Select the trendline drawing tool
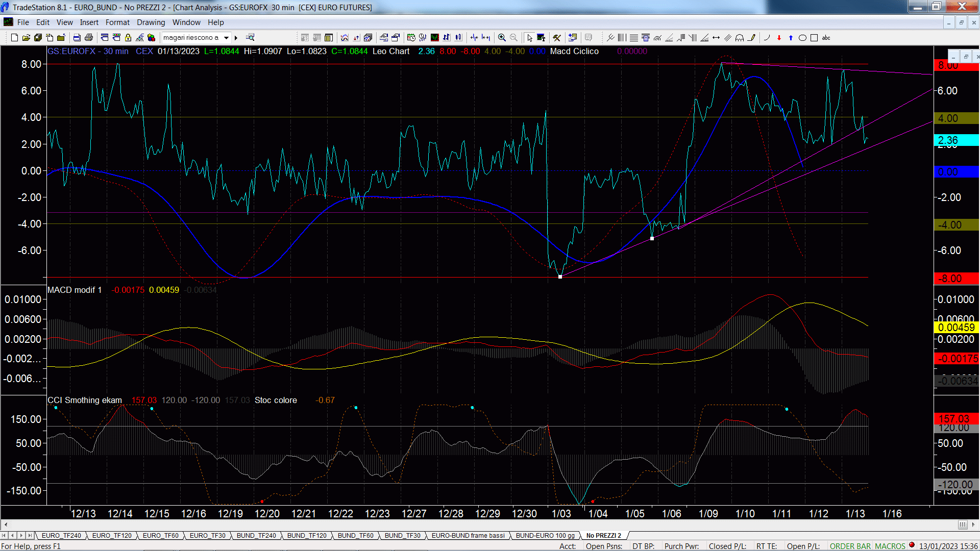This screenshot has width=980, height=551. point(610,38)
